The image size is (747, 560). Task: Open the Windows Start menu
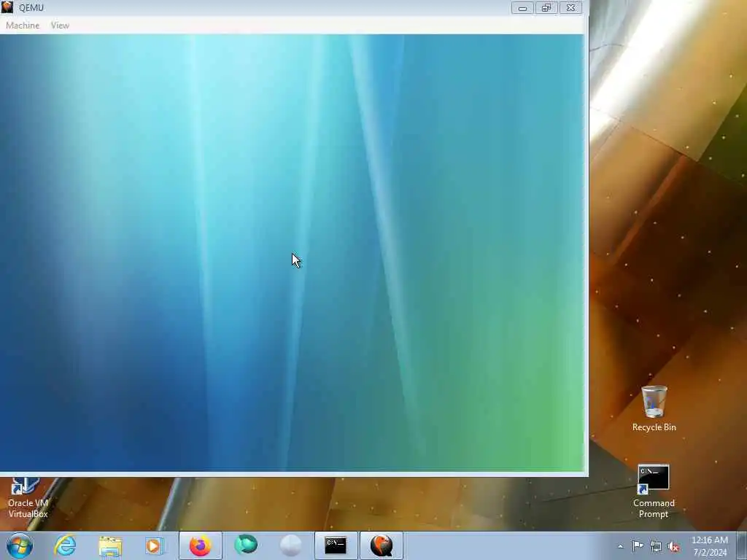click(20, 545)
